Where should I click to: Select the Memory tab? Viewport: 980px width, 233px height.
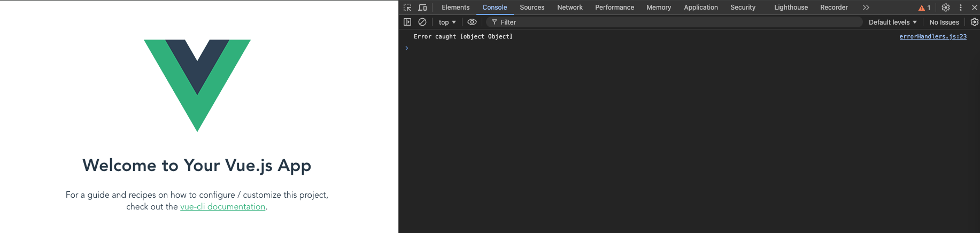659,7
